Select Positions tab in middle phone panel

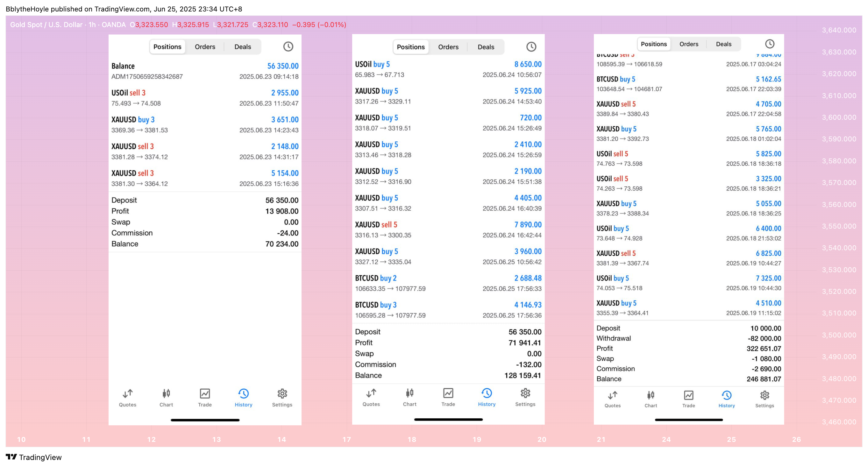[x=411, y=47]
